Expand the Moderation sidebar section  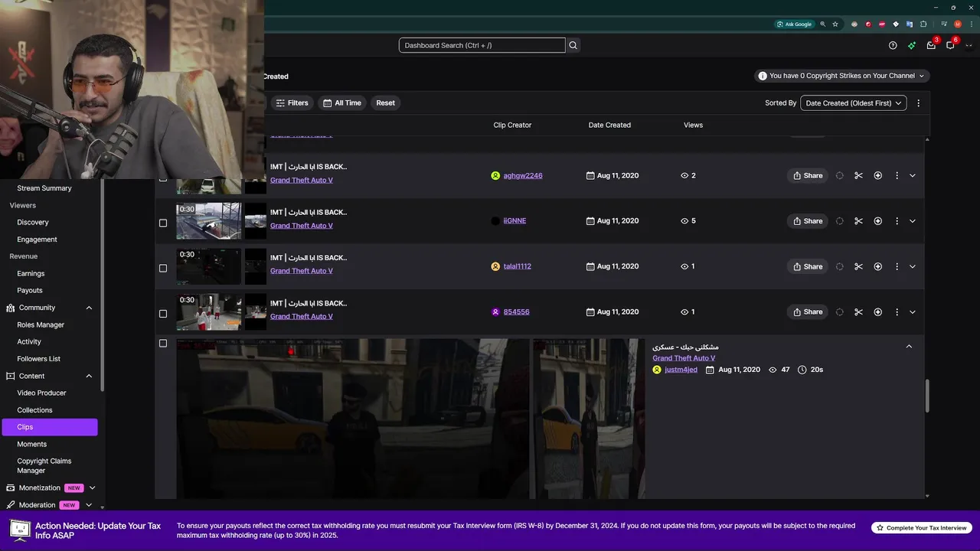coord(89,505)
